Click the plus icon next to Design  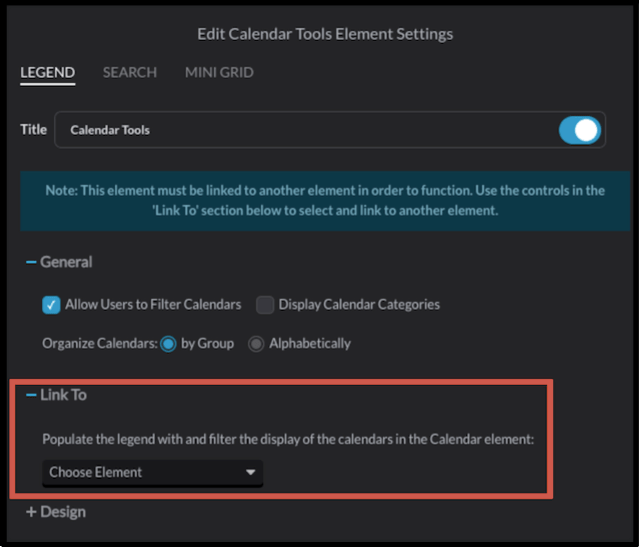[x=31, y=512]
